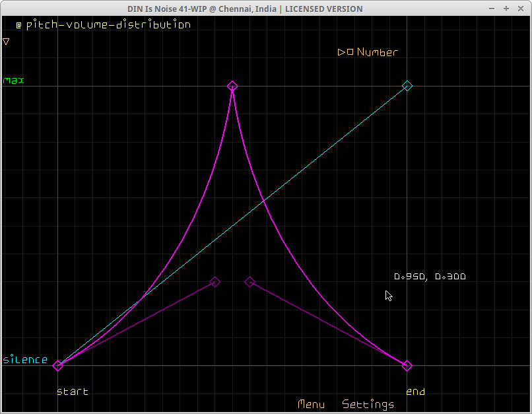Screen dimensions: 532x414
Task: Grab the right purple tangent handle
Action: click(249, 282)
